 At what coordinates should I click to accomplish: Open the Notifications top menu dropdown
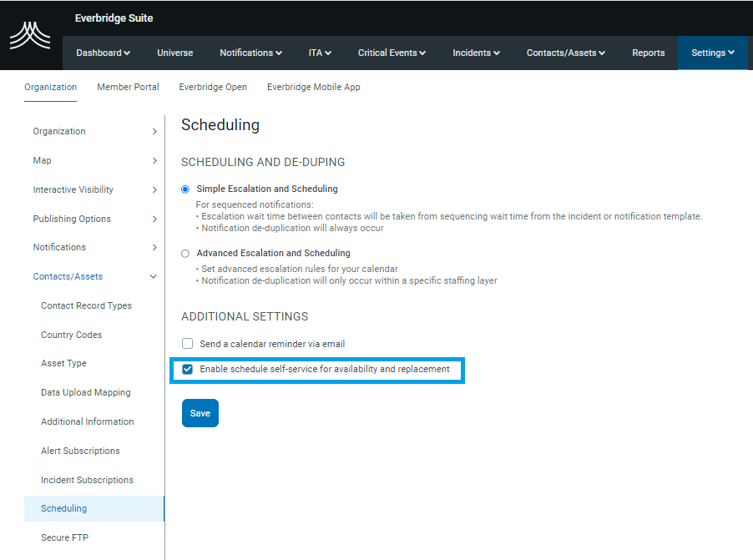click(x=250, y=53)
